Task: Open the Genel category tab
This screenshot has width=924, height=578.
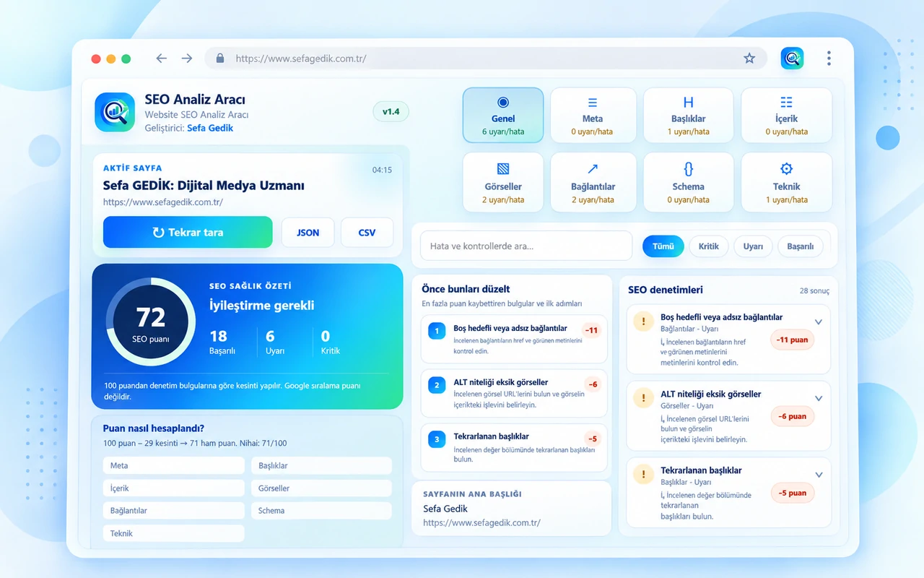Action: point(503,116)
